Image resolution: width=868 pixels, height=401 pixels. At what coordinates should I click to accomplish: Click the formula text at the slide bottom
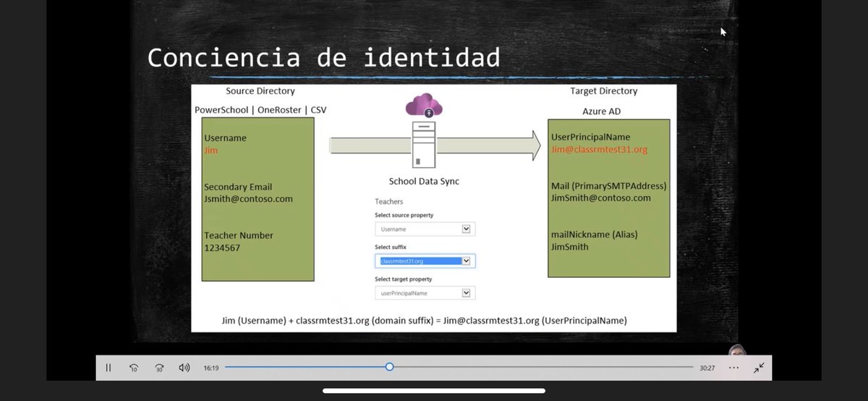click(x=424, y=320)
